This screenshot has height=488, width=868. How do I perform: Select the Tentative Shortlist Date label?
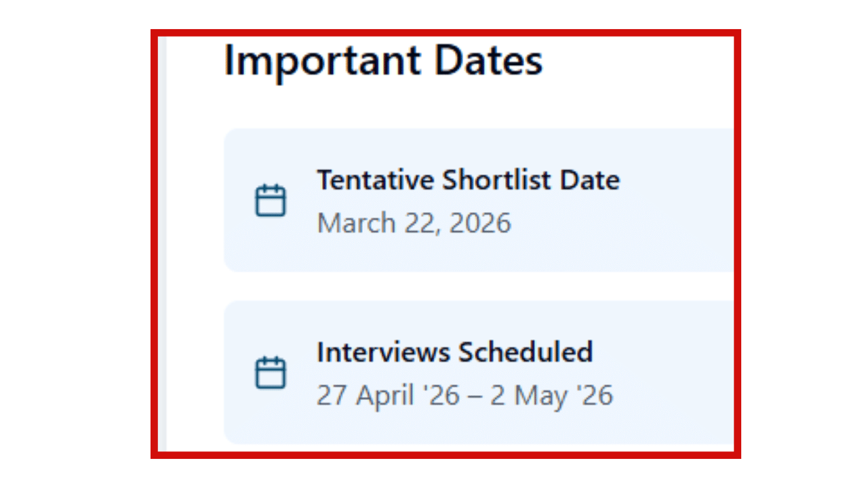tap(468, 180)
